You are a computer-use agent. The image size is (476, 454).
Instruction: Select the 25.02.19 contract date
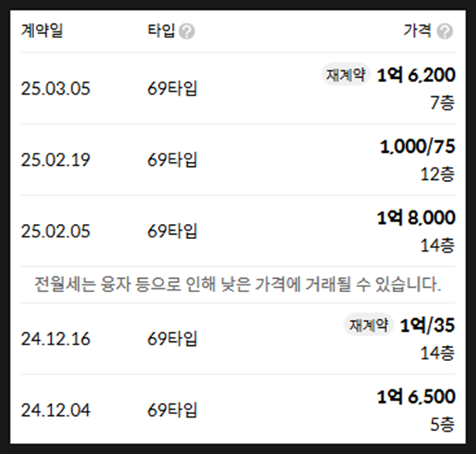coord(56,160)
